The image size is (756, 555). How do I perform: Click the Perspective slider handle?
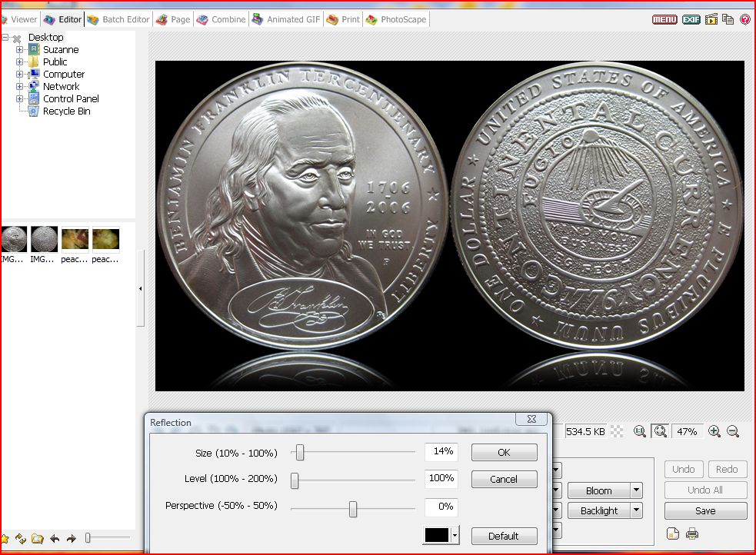tap(353, 509)
